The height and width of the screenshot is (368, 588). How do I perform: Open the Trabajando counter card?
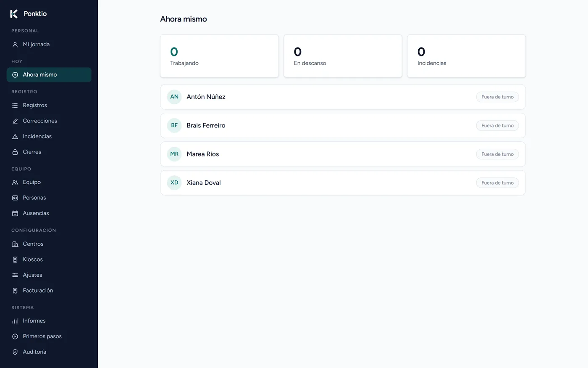(x=219, y=56)
